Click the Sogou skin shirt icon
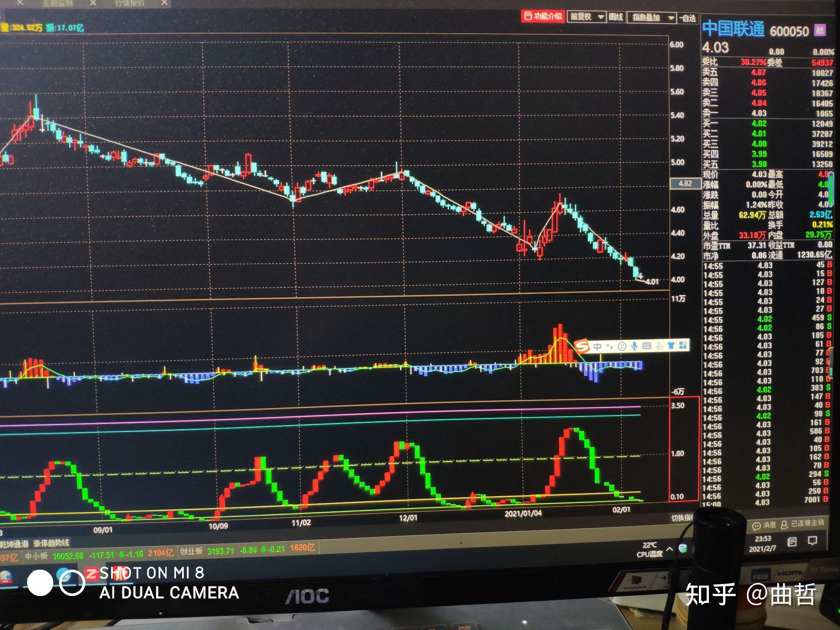This screenshot has width=840, height=630. point(671,345)
